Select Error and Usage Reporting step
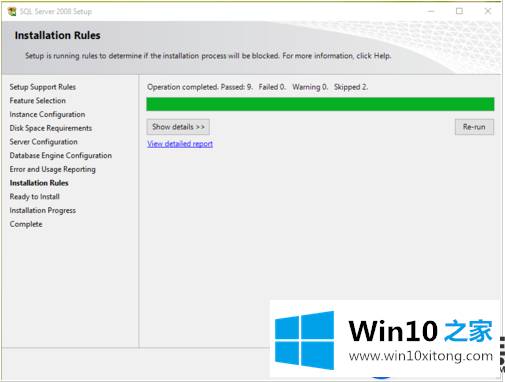505x382 pixels. (x=53, y=169)
